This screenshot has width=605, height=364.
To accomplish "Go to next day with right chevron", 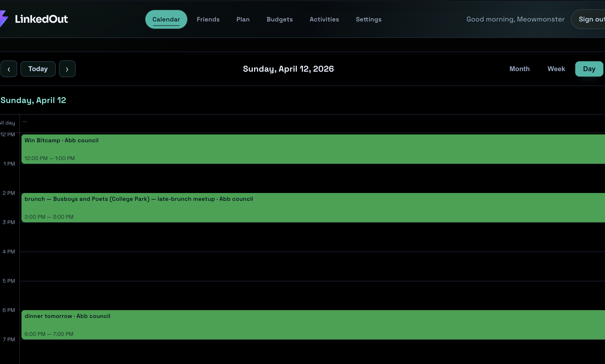I will tap(67, 69).
